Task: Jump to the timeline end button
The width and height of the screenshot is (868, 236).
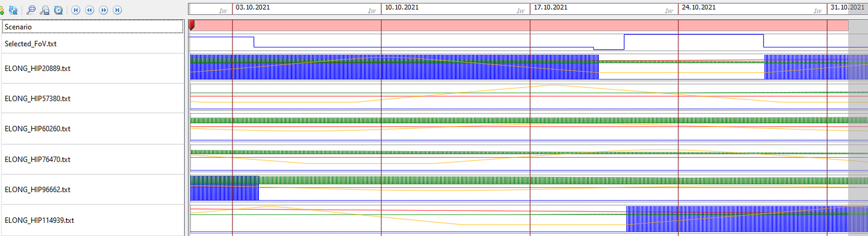Action: coord(117,10)
